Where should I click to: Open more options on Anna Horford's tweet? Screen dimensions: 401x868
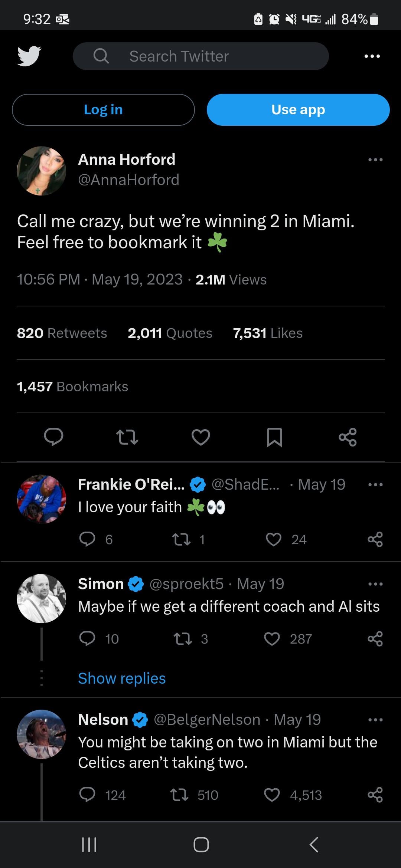click(375, 160)
